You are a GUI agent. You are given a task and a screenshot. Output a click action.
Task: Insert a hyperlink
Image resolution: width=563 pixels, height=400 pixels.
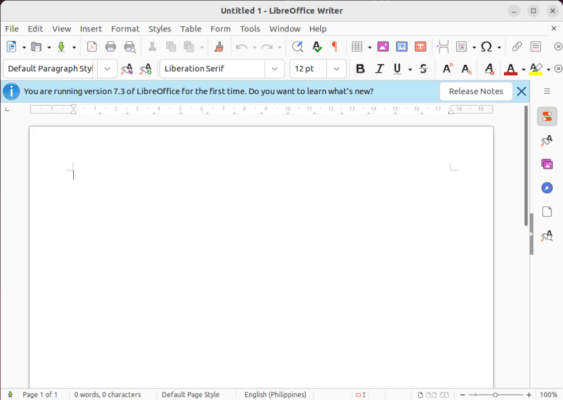[517, 47]
